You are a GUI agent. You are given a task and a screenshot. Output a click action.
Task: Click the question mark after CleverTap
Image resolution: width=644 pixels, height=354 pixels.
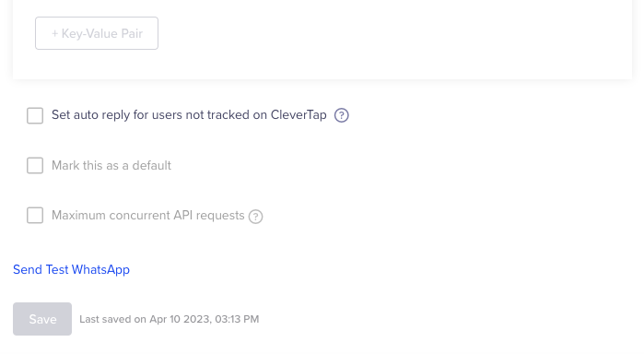[341, 115]
